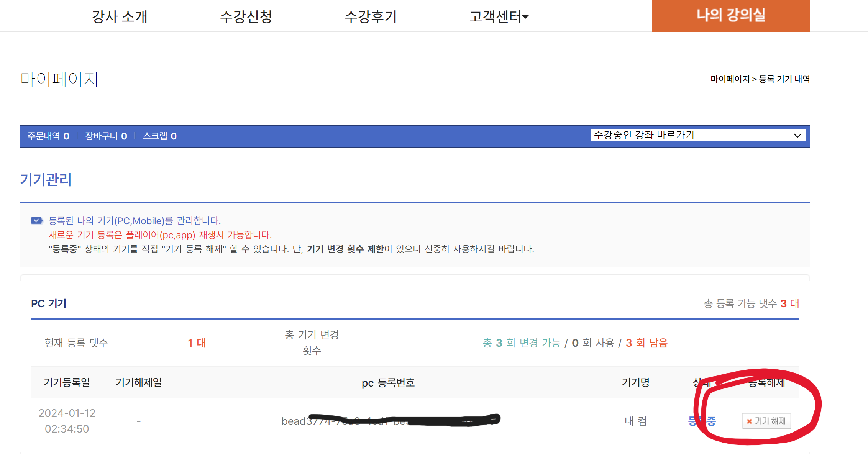
Task: Open the 수강중인 강좌 바로가기 dropdown
Action: [x=698, y=135]
